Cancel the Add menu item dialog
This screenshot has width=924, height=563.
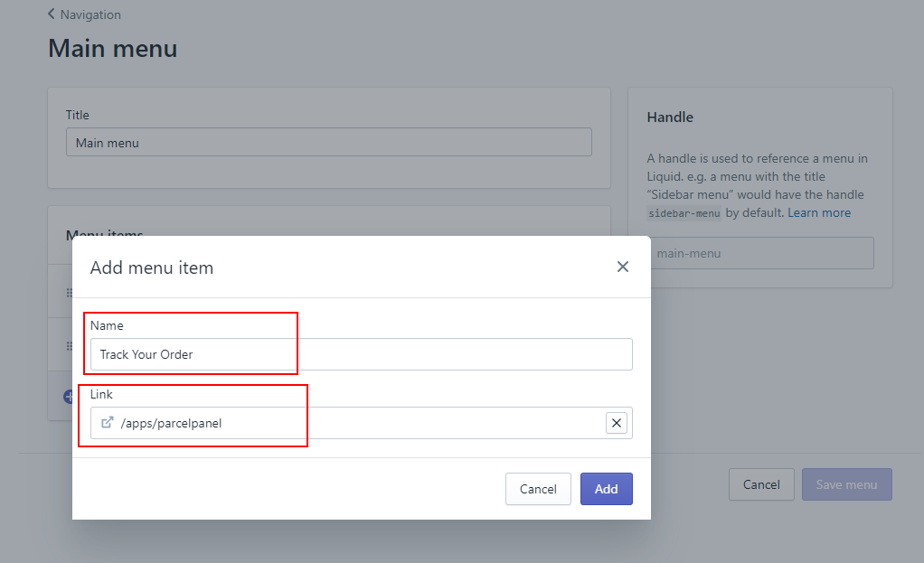(538, 489)
